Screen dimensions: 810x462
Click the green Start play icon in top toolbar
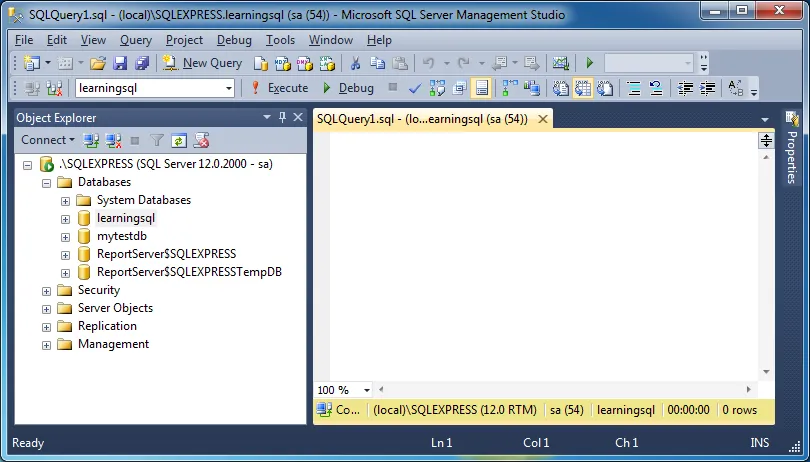point(589,63)
